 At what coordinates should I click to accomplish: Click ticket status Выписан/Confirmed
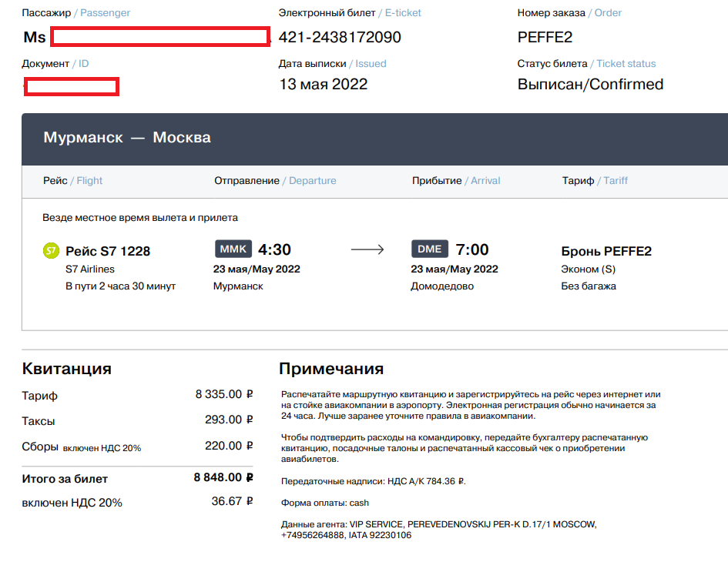[x=590, y=84]
